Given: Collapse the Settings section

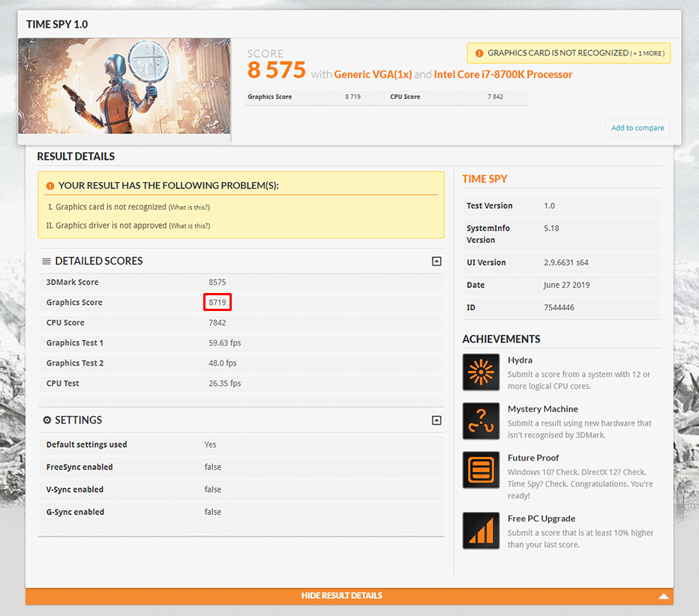Looking at the screenshot, I should coord(436,420).
